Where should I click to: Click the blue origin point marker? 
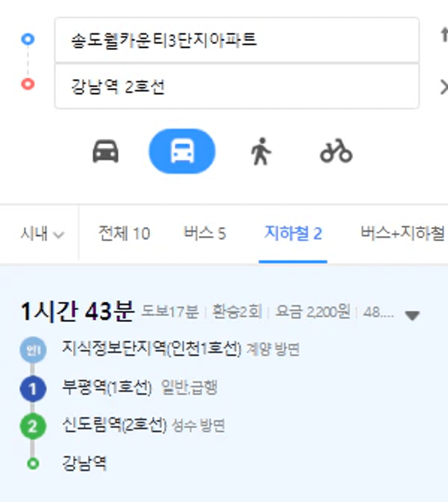[x=28, y=39]
